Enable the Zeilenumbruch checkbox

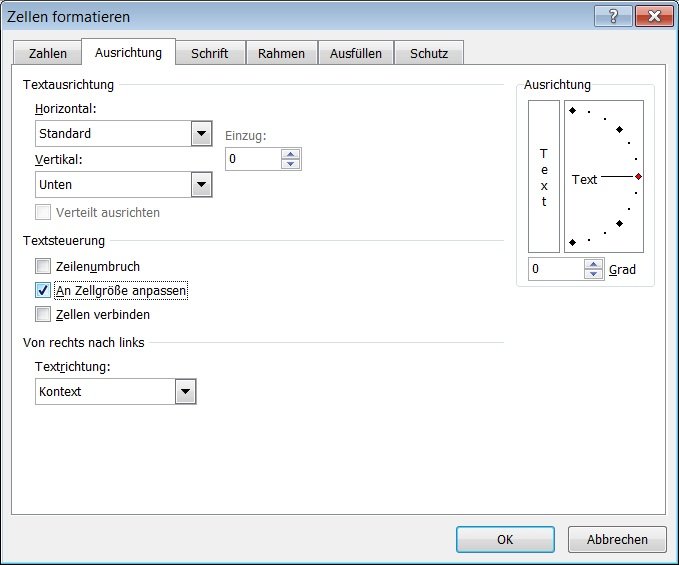point(42,267)
